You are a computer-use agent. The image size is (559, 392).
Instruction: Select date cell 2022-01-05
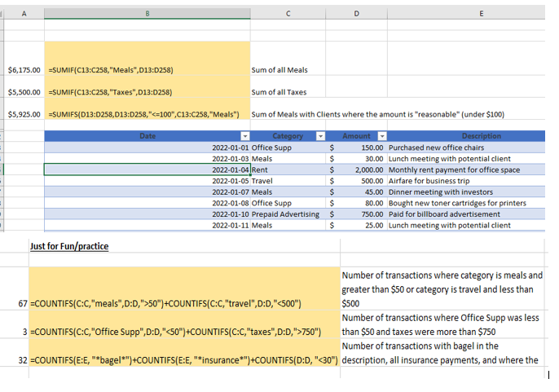[x=147, y=180]
